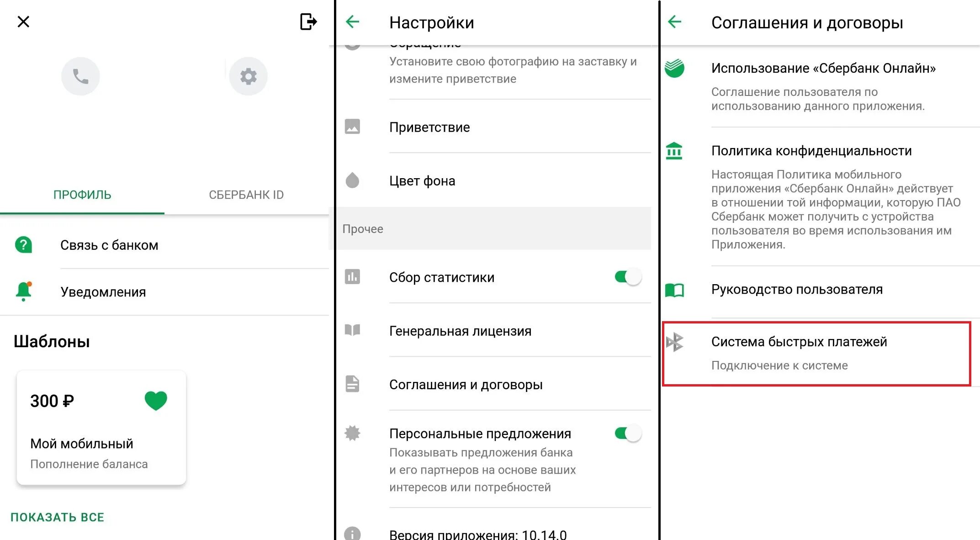This screenshot has width=980, height=540.
Task: Select the 300 ₽ amount on template
Action: click(x=52, y=401)
